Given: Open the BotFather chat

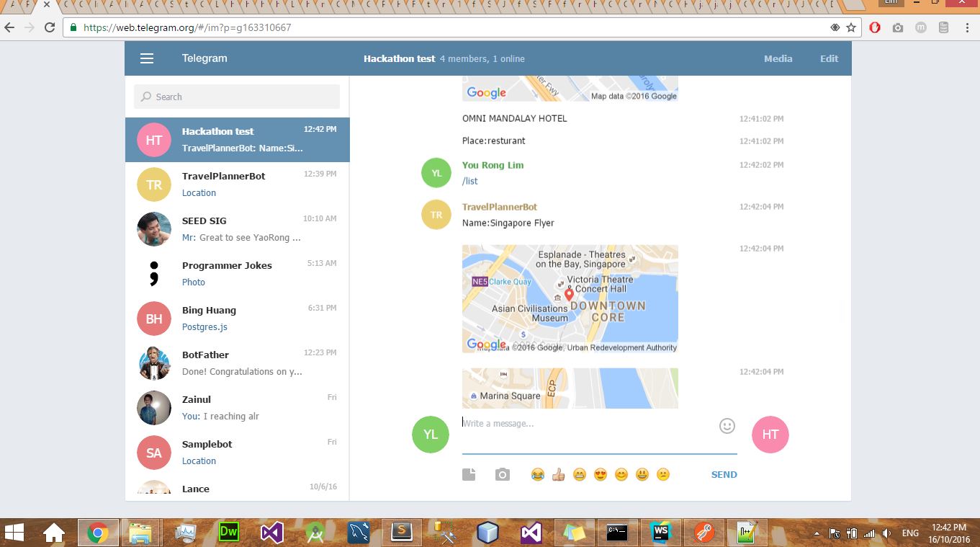Looking at the screenshot, I should (x=238, y=363).
